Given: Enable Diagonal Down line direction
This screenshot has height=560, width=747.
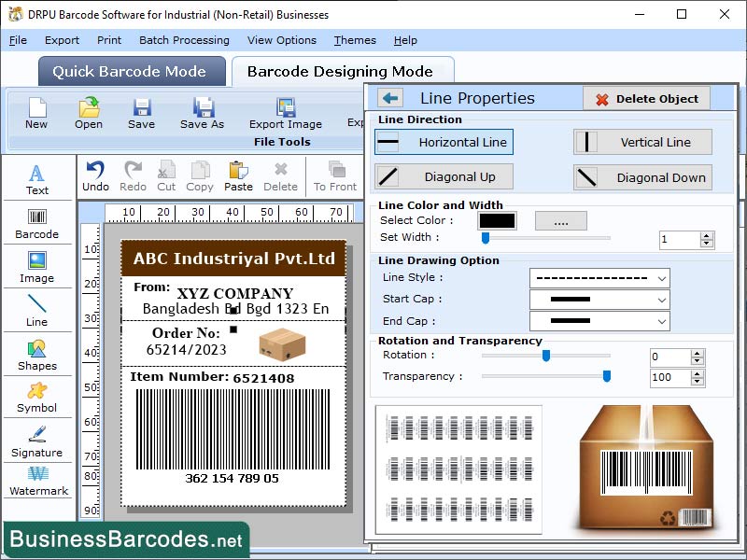Looking at the screenshot, I should pos(642,177).
